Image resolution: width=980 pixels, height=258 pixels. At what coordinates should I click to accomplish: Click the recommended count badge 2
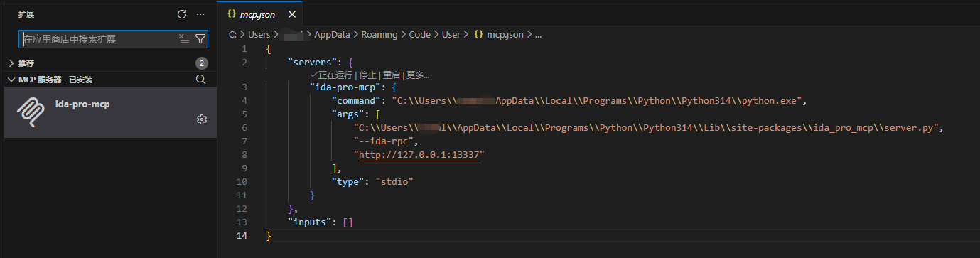pyautogui.click(x=201, y=63)
